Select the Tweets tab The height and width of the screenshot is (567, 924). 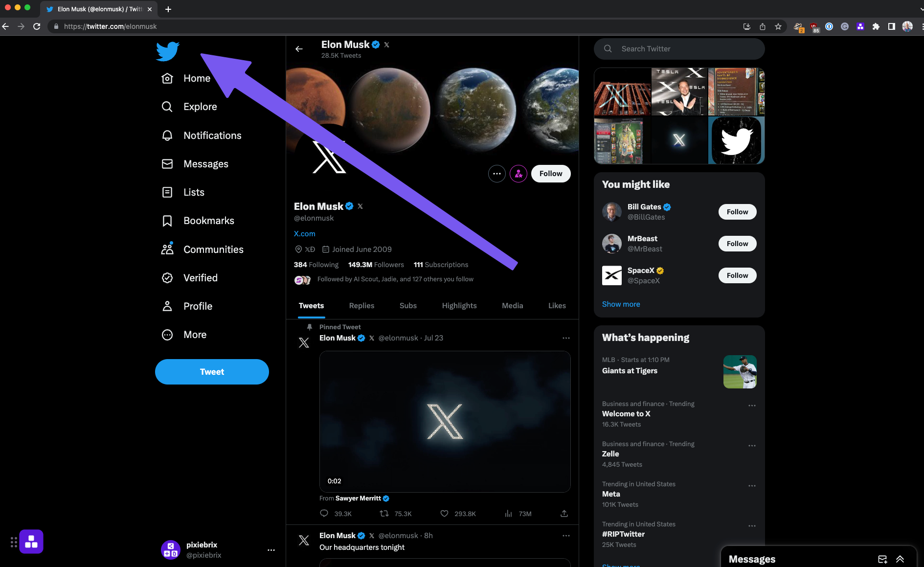[311, 306]
